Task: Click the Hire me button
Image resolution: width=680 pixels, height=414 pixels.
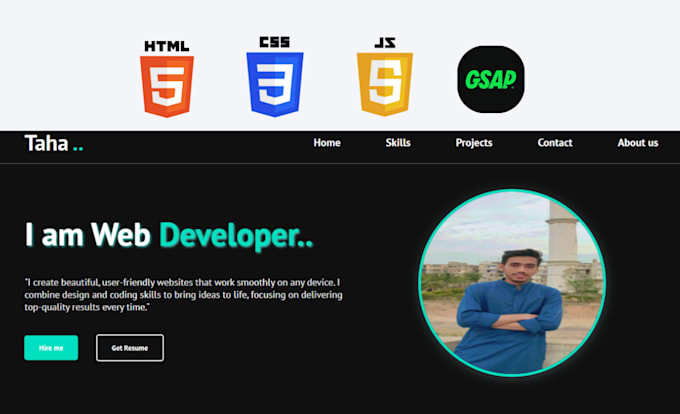Action: [51, 348]
